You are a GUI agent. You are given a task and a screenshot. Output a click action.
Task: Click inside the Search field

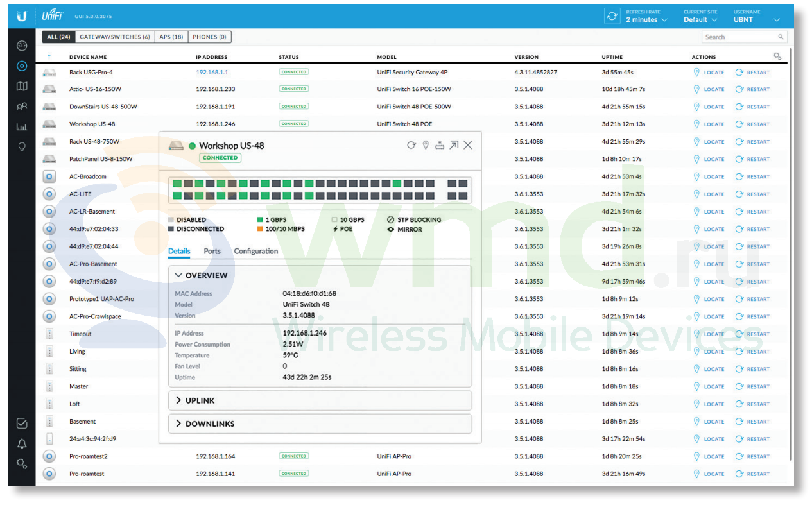coord(744,37)
